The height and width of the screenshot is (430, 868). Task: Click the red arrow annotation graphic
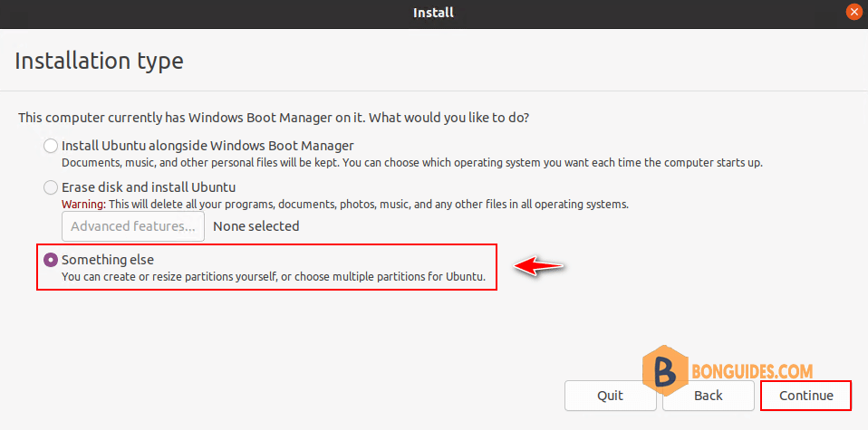(x=538, y=266)
